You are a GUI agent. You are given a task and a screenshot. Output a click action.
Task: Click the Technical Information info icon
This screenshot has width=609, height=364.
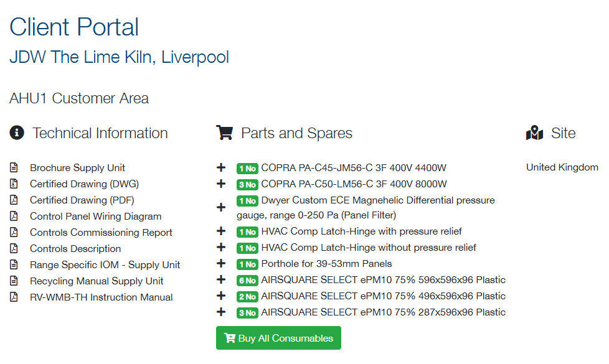click(17, 133)
